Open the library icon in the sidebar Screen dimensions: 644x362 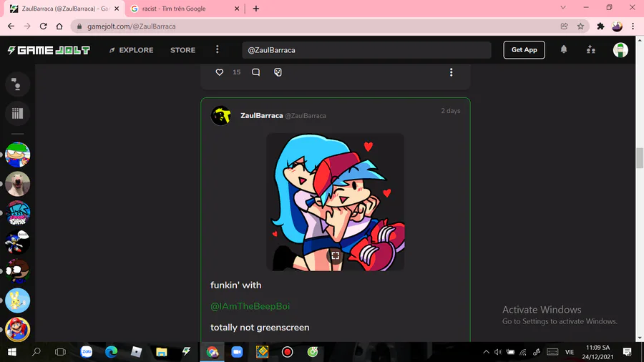(x=17, y=113)
